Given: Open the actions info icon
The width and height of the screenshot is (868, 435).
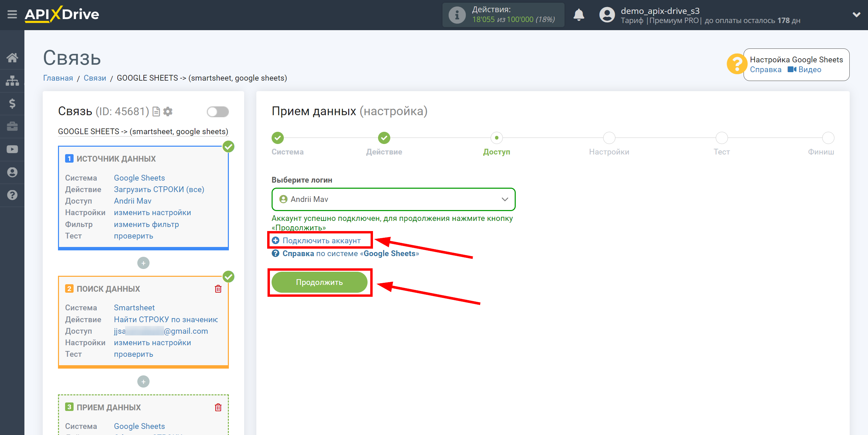Looking at the screenshot, I should pos(457,15).
